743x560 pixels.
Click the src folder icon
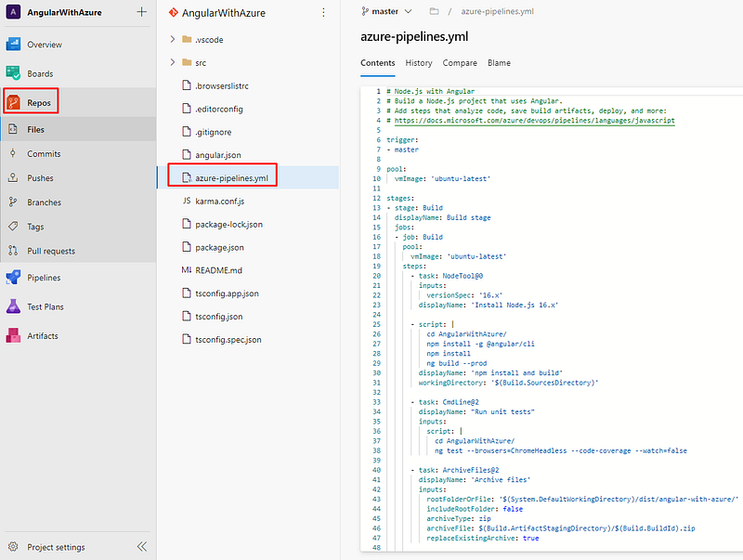tap(188, 62)
